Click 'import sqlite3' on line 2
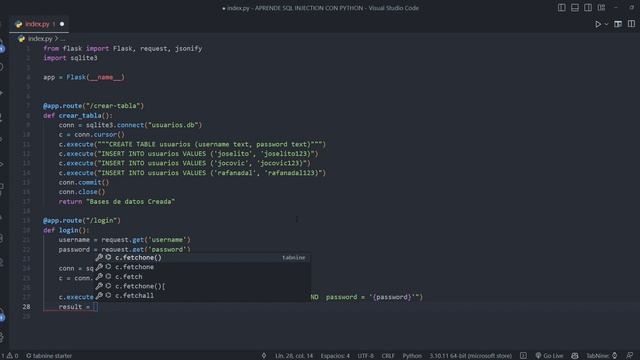Screen dimensions: 640x360 point(70,58)
